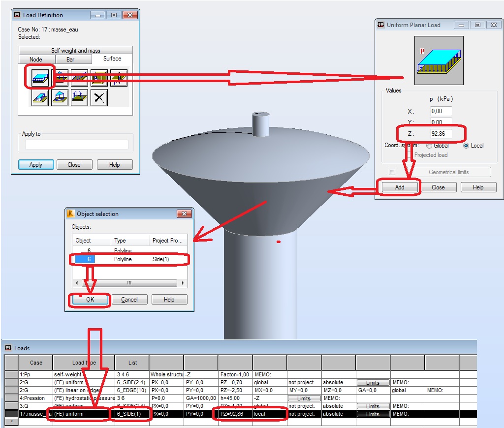Screen dimensions: 504x428
Task: Switch to the Node tab
Action: [36, 59]
